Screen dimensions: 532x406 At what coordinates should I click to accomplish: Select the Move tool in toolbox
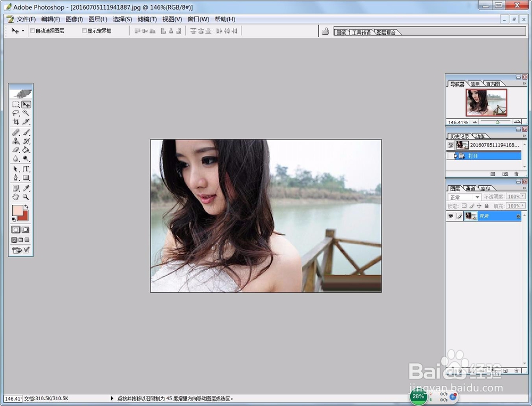pyautogui.click(x=26, y=104)
